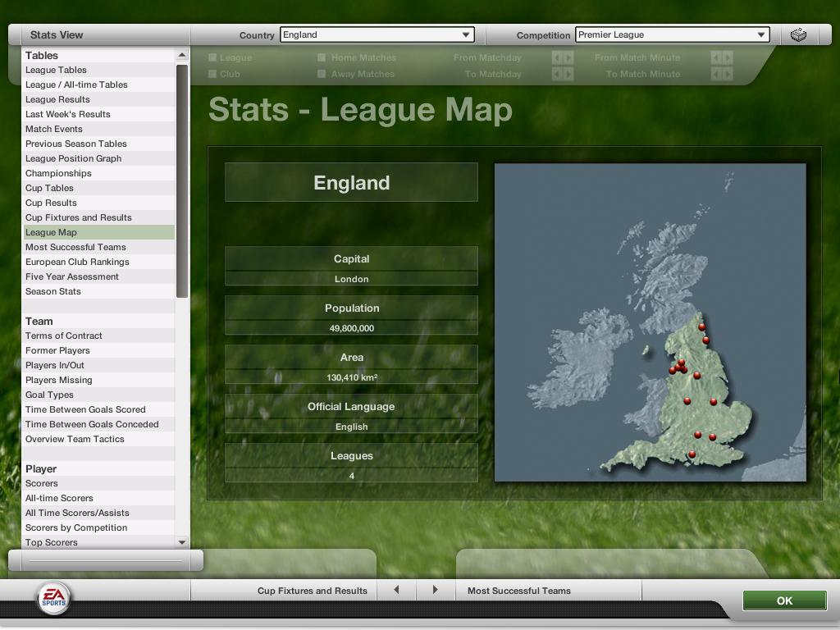Enable the Home Matches checkbox
Image resolution: width=840 pixels, height=630 pixels.
[322, 57]
